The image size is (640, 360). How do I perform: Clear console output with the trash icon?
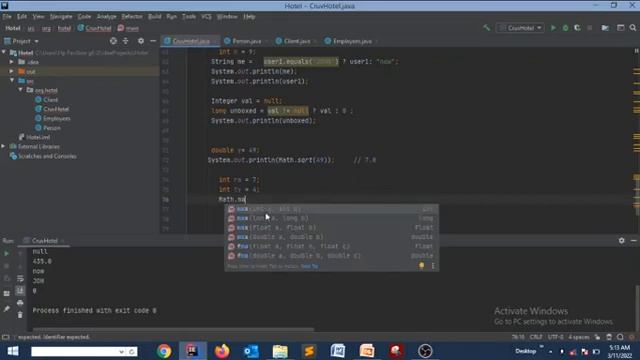click(20, 315)
